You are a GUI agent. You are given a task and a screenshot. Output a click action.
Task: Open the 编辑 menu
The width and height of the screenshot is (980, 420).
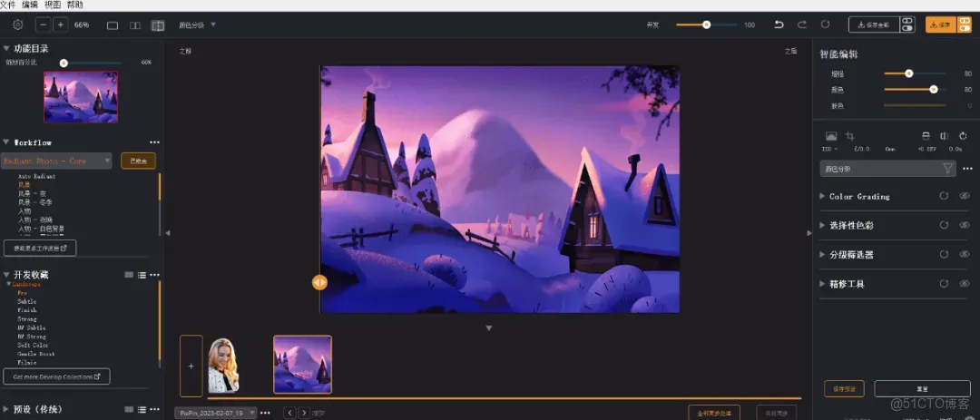click(30, 5)
